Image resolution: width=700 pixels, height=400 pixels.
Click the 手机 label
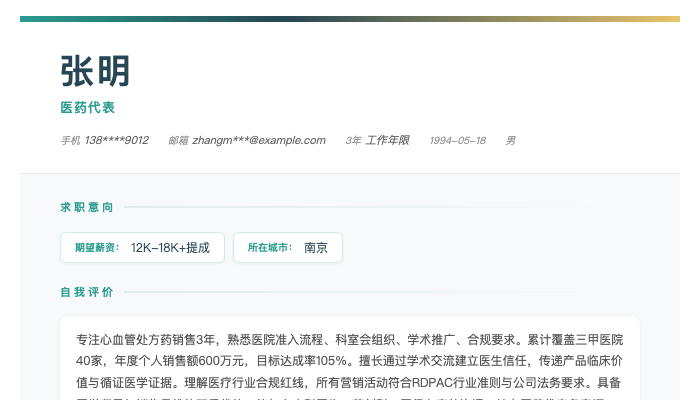[71, 141]
